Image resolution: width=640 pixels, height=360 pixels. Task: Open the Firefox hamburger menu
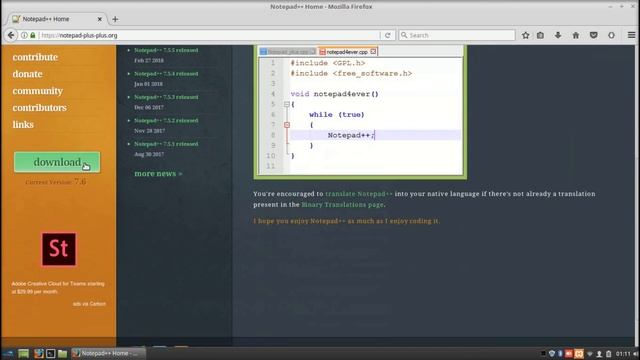coord(631,36)
